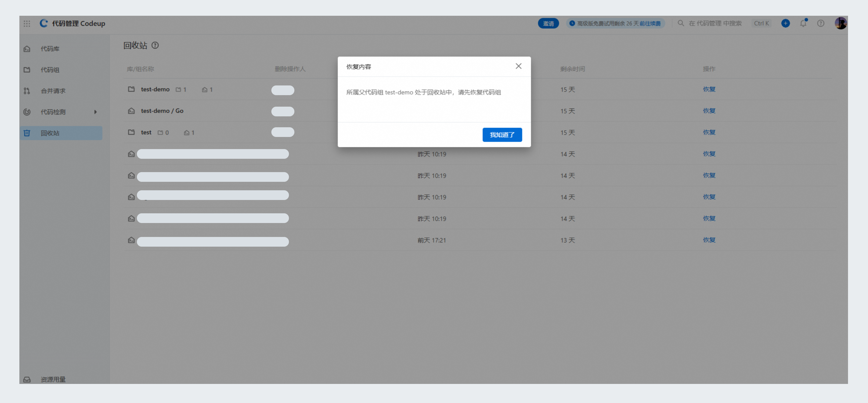
Task: Click the 我知道了 button
Action: [502, 135]
